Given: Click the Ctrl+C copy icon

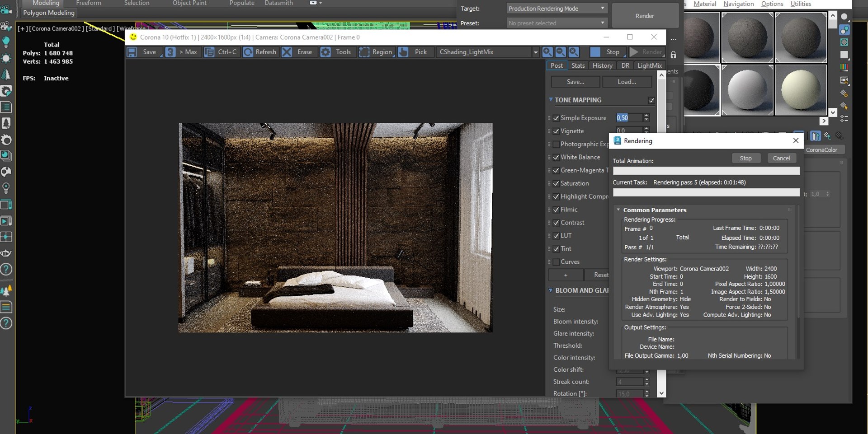Looking at the screenshot, I should click(209, 52).
